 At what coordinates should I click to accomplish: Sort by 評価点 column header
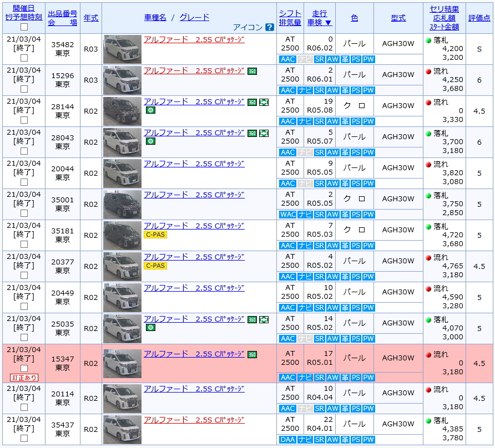[x=479, y=18]
